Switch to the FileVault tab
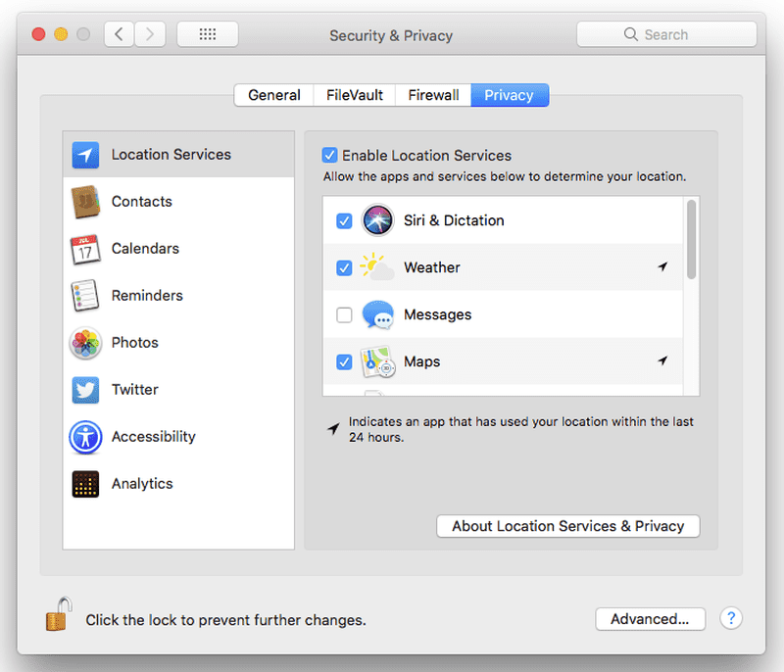 [354, 95]
